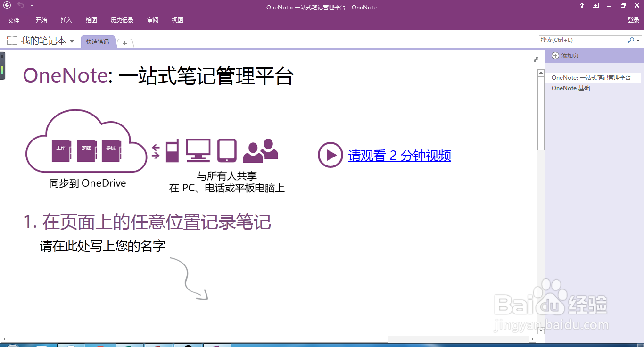644x347 pixels.
Task: Select the 快速笔记 section tab
Action: pyautogui.click(x=98, y=42)
